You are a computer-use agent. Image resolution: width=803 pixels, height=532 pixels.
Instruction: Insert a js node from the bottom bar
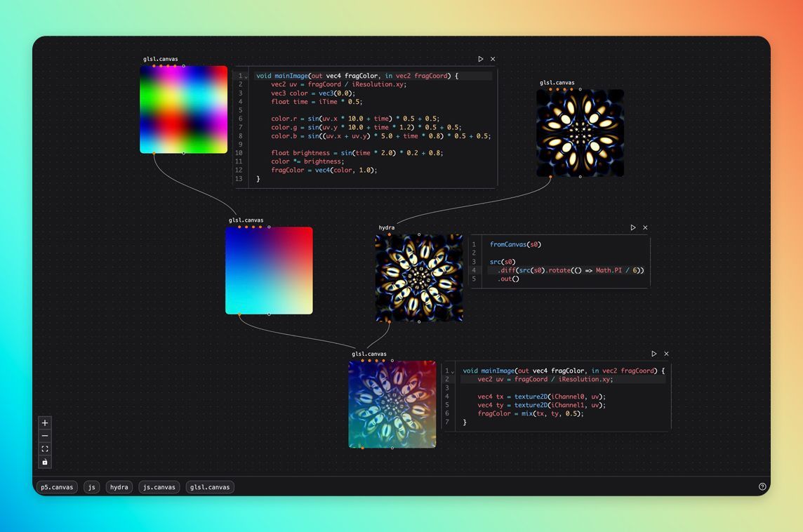coord(91,486)
